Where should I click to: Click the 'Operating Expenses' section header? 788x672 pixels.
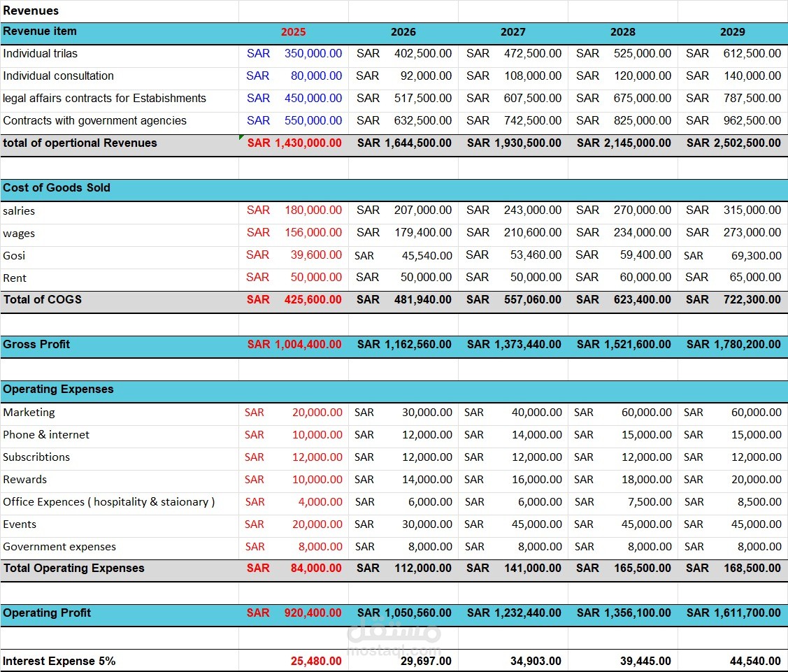58,389
